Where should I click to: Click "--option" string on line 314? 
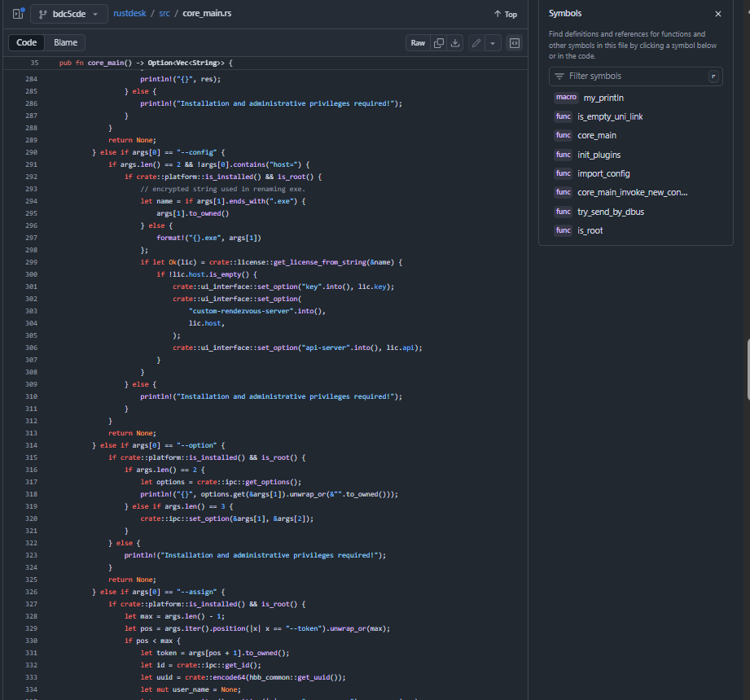[x=196, y=445]
